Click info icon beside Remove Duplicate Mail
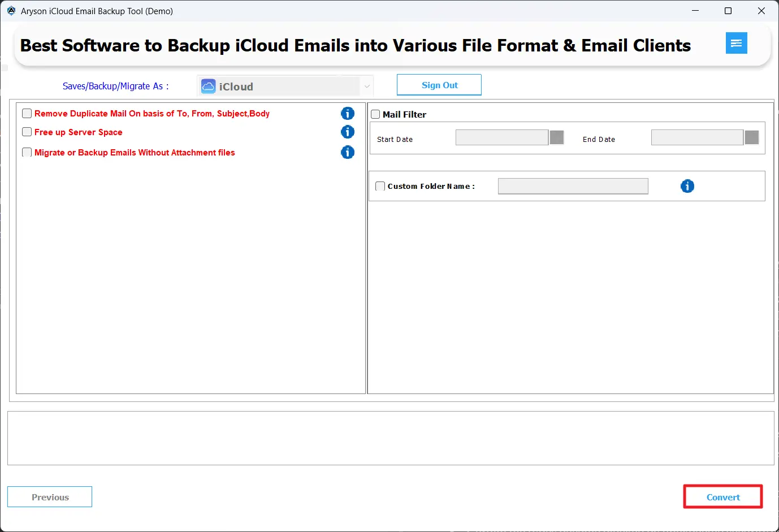 tap(348, 114)
